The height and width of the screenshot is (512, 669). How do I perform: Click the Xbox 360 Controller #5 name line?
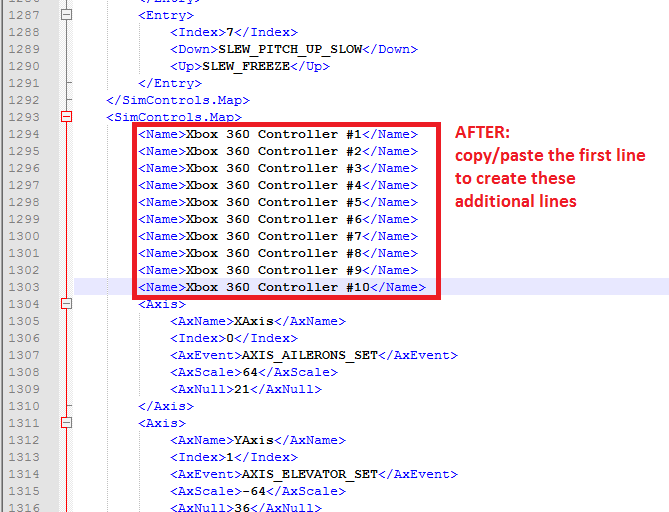click(x=278, y=202)
